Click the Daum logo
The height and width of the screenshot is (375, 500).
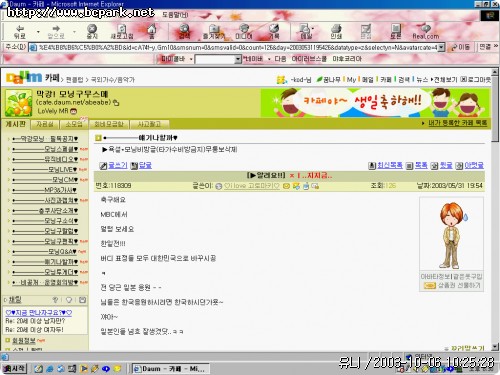[x=24, y=77]
